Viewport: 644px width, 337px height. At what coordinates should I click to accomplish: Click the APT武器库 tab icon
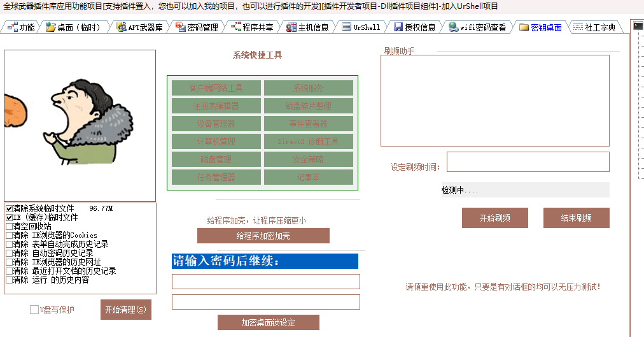pos(121,27)
